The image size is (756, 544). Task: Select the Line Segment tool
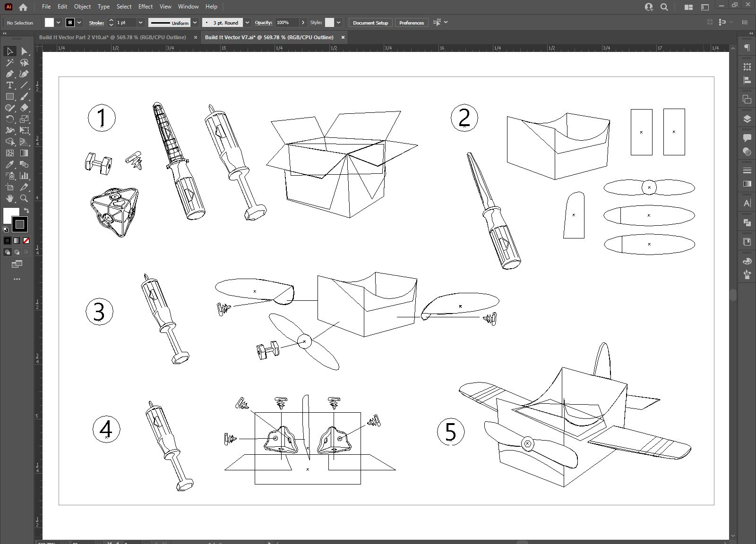point(25,85)
